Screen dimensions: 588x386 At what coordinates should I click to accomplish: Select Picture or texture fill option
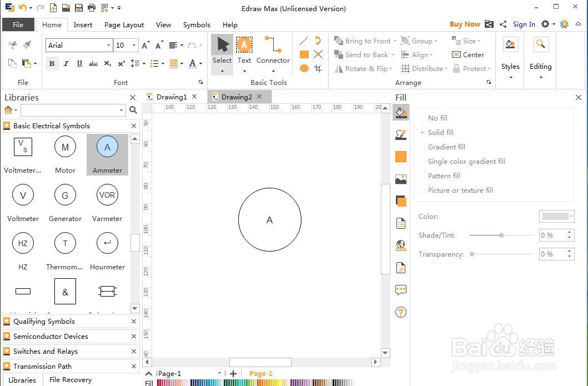pyautogui.click(x=456, y=190)
